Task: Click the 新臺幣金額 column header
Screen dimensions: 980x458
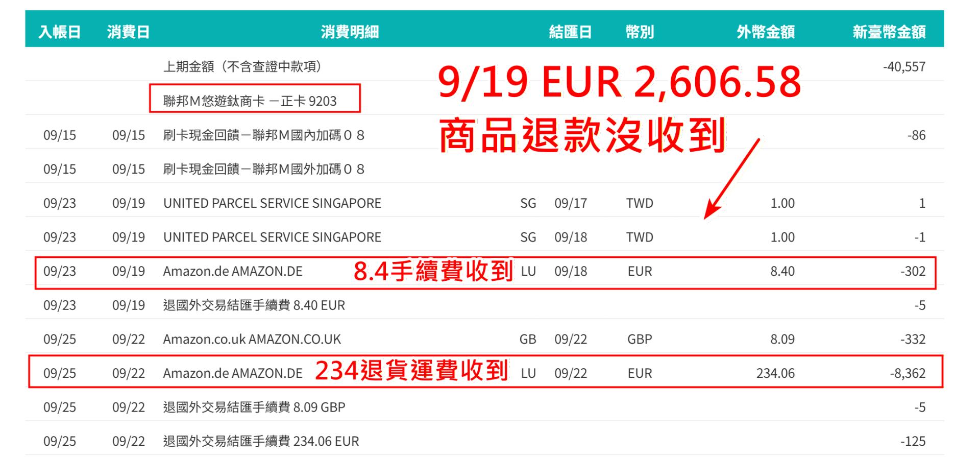Action: point(889,32)
